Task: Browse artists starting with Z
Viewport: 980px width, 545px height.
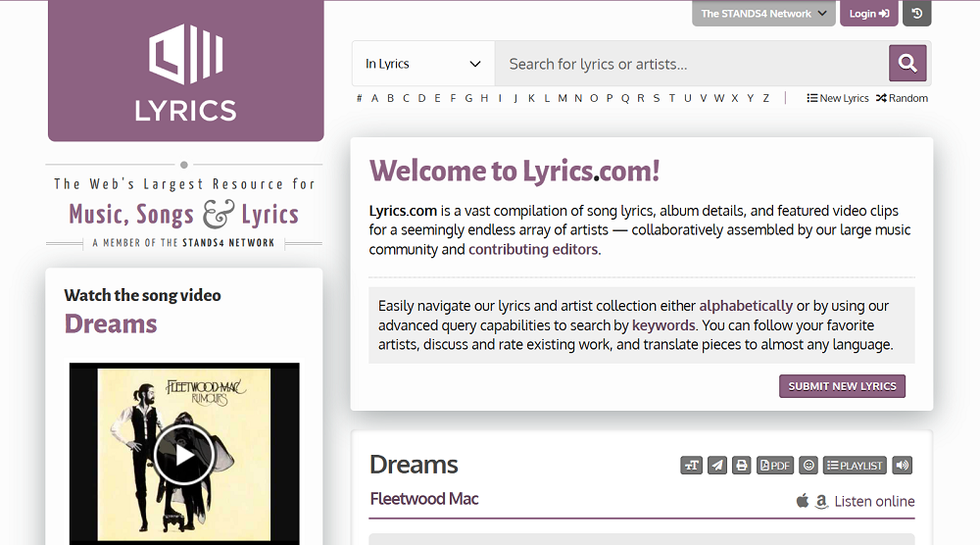Action: point(765,98)
